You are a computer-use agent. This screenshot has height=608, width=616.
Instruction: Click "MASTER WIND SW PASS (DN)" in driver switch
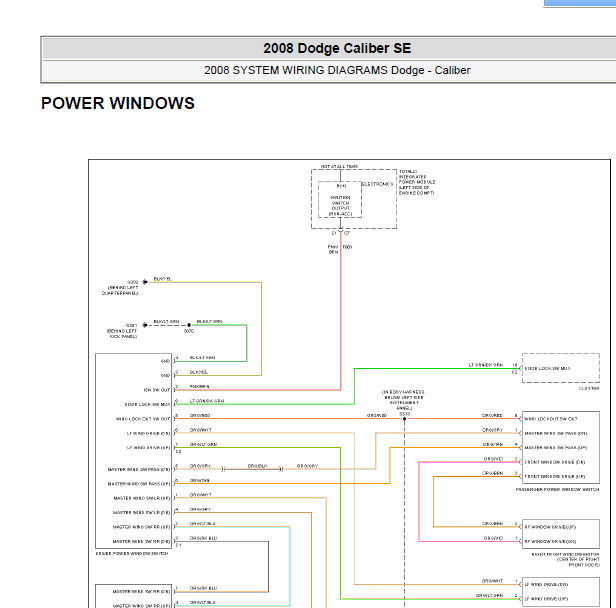click(x=139, y=469)
